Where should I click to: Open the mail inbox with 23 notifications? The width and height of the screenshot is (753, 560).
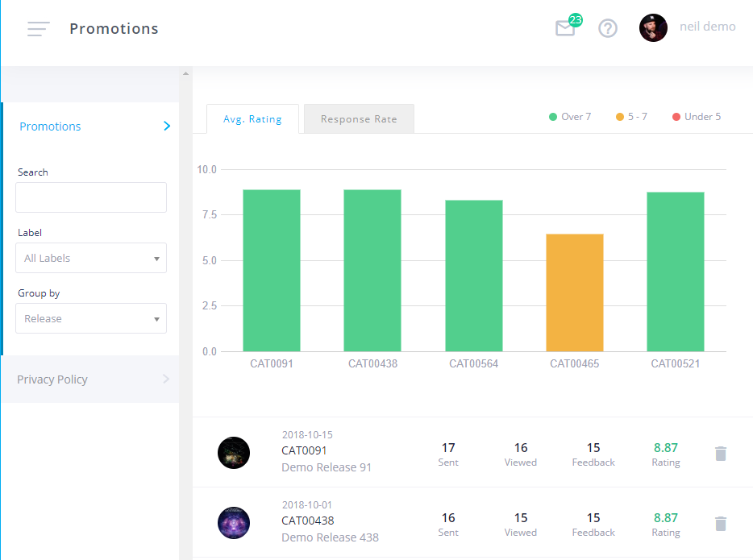(x=565, y=28)
